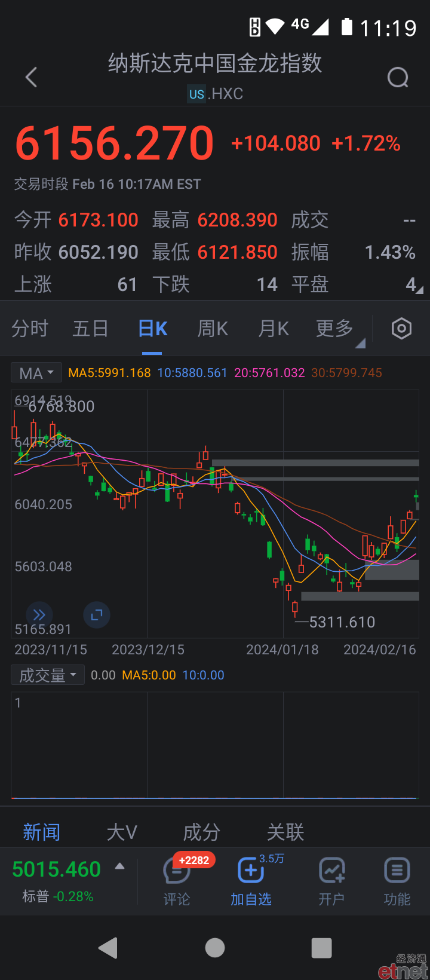Tap the MA5:5991.168 value

(x=109, y=373)
